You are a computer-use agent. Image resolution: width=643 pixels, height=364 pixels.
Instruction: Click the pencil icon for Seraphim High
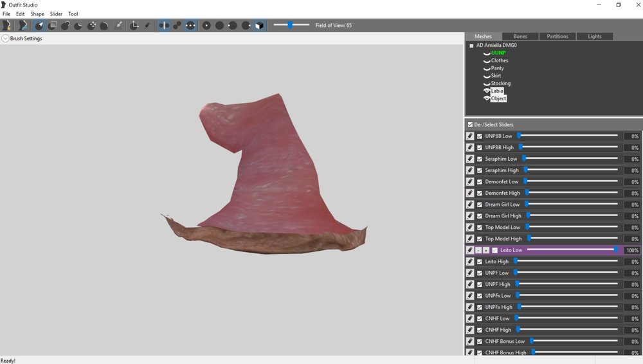coord(470,170)
